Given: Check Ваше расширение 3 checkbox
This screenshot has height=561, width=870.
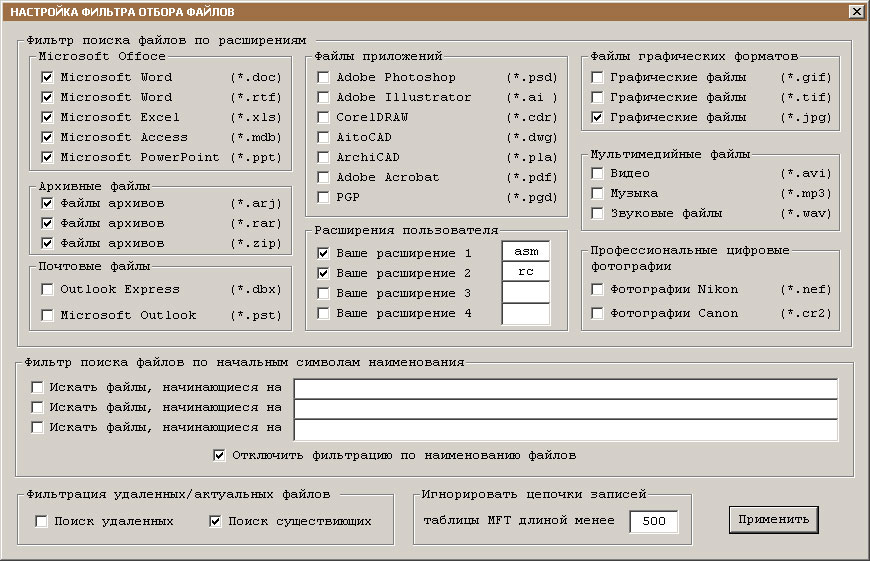Looking at the screenshot, I should pos(323,293).
